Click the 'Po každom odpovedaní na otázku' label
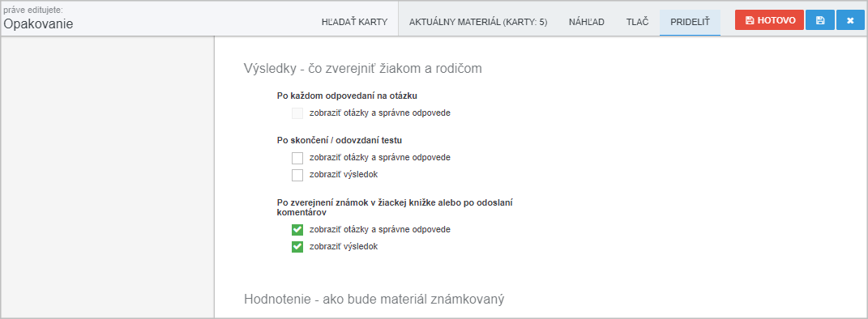 click(343, 96)
